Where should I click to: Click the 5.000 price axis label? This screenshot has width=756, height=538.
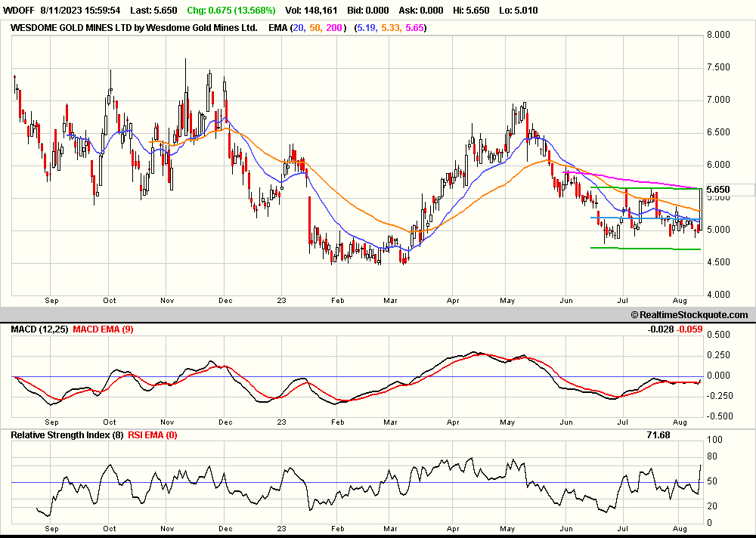pos(718,230)
